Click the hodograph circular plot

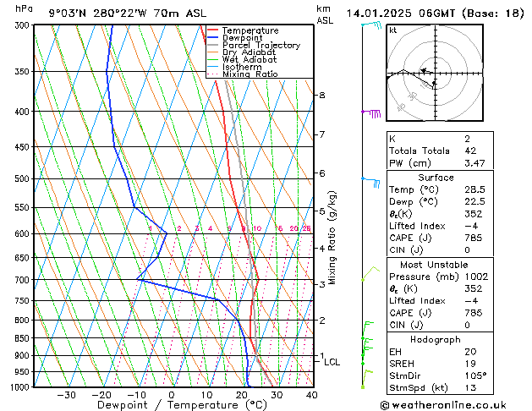coord(435,73)
